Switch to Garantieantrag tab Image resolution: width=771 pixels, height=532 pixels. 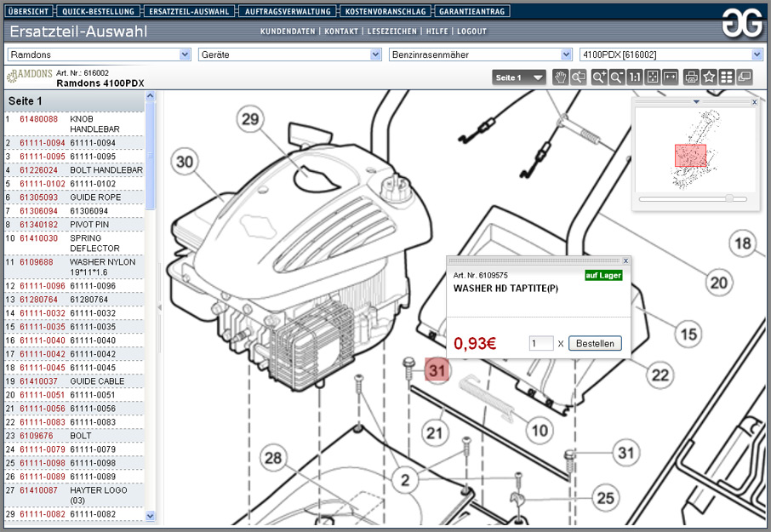(472, 11)
